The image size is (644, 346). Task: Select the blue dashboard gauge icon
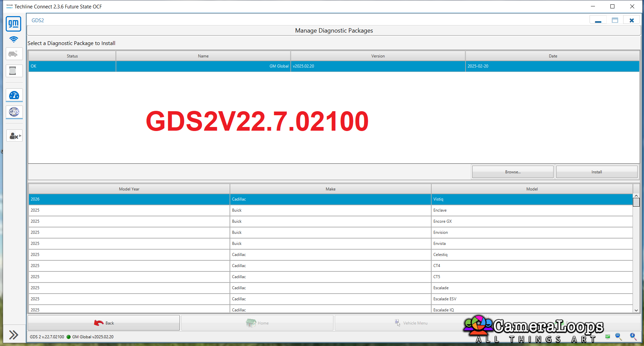point(14,95)
